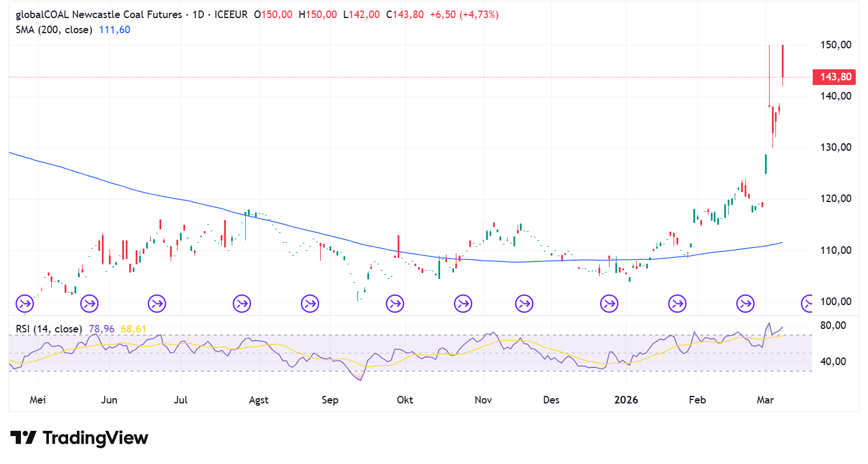
Task: Click the 2026 label on time axis
Action: [x=626, y=400]
